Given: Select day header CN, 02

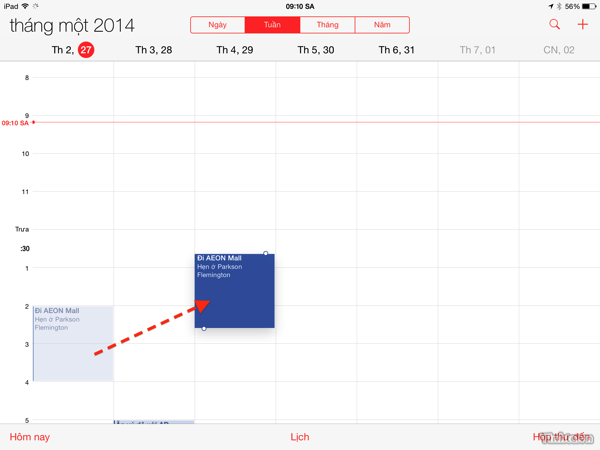Looking at the screenshot, I should point(559,50).
